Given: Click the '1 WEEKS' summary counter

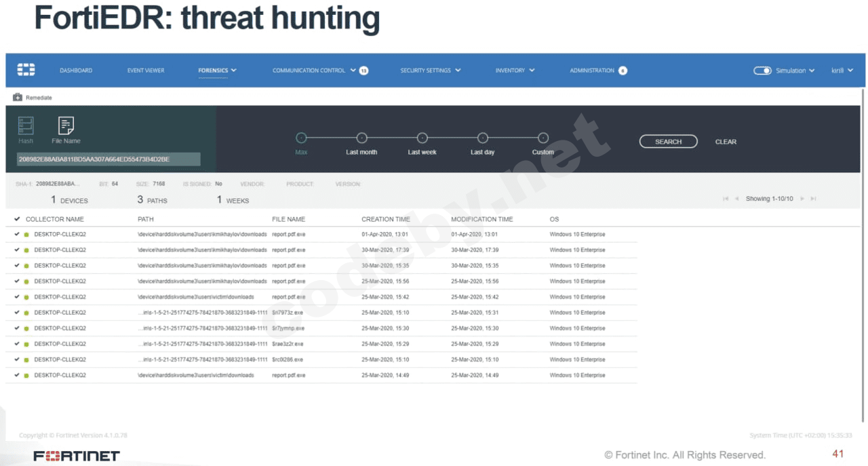Looking at the screenshot, I should click(x=233, y=200).
